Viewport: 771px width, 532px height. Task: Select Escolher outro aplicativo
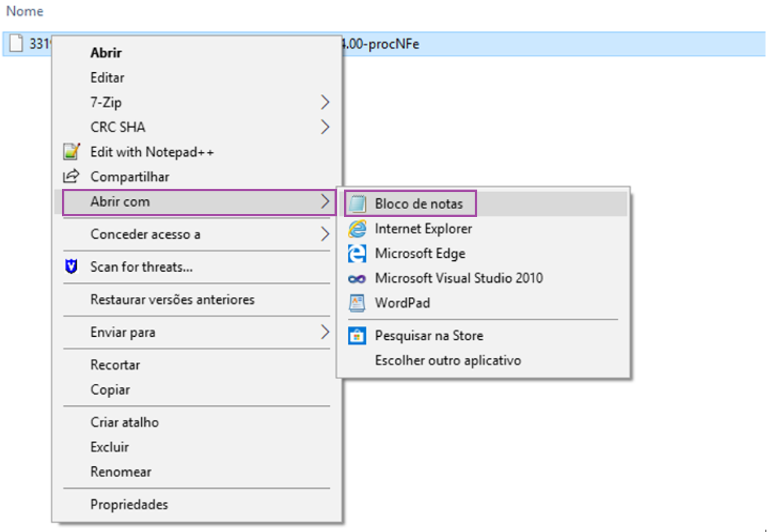coord(483,360)
